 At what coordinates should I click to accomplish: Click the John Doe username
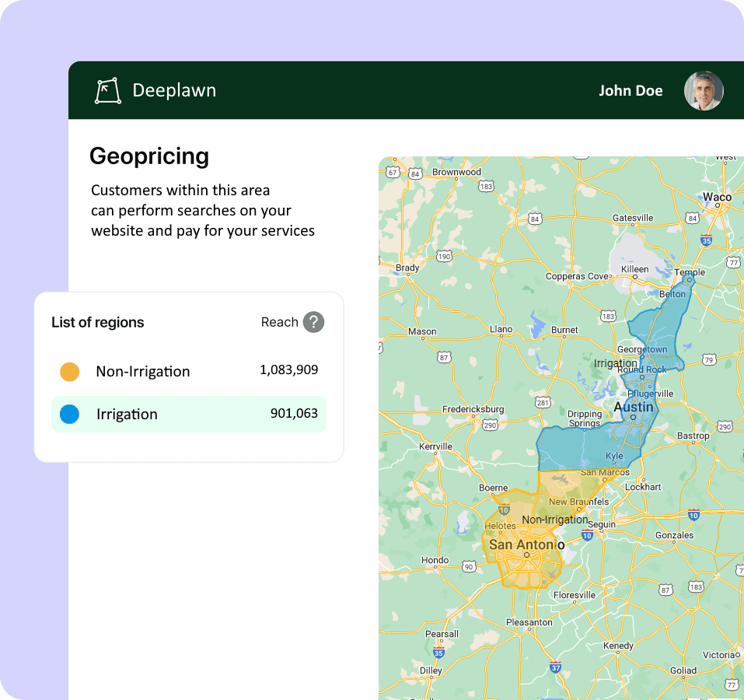point(630,91)
